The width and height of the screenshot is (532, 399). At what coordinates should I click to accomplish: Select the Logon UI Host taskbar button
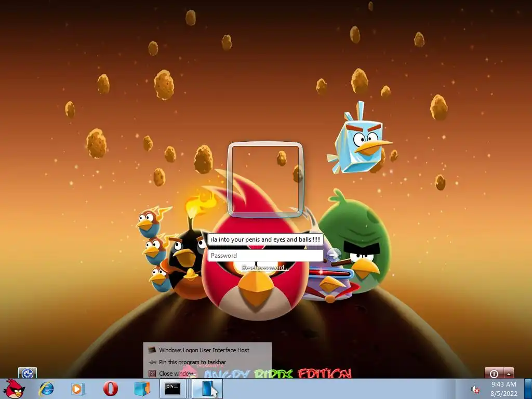(x=208, y=389)
